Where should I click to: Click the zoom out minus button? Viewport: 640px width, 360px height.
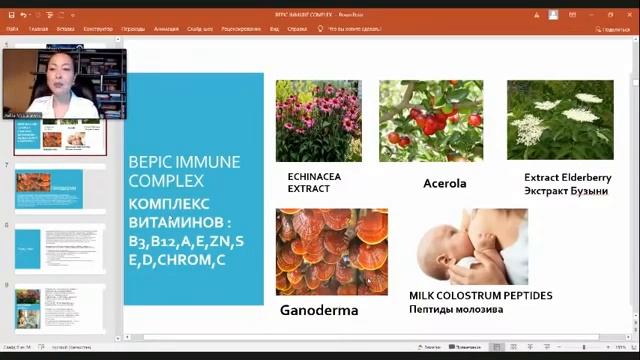(x=560, y=347)
